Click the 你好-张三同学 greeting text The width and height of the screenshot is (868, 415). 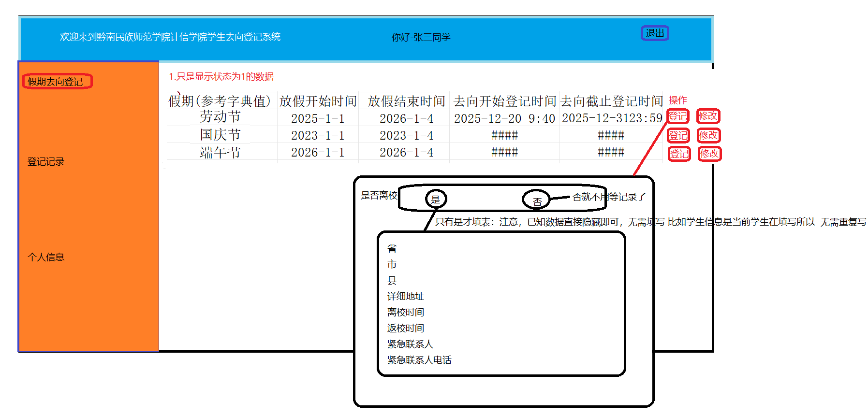click(421, 37)
